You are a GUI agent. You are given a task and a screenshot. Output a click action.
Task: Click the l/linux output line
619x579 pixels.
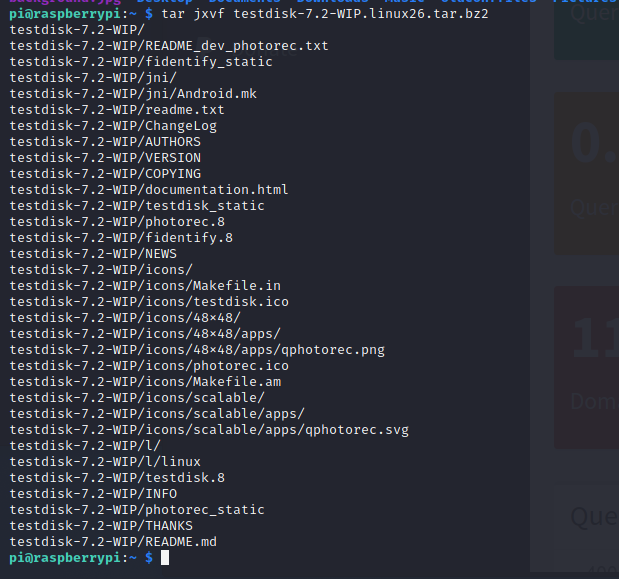(105, 462)
